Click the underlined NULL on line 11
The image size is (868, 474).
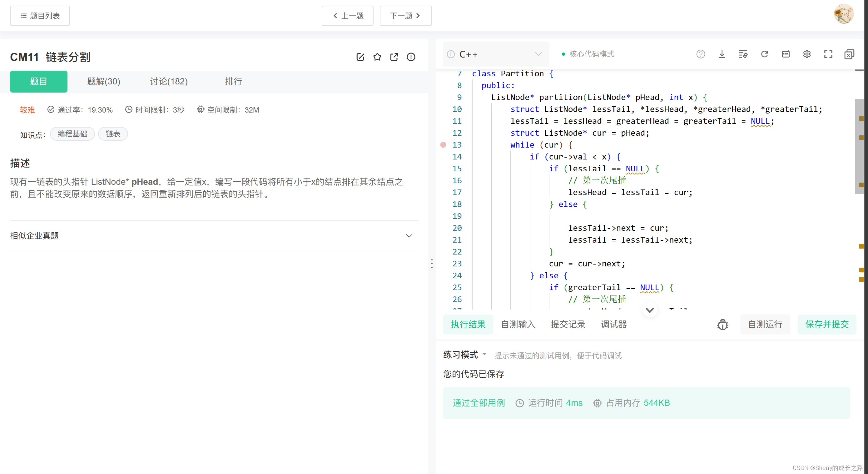tap(760, 121)
